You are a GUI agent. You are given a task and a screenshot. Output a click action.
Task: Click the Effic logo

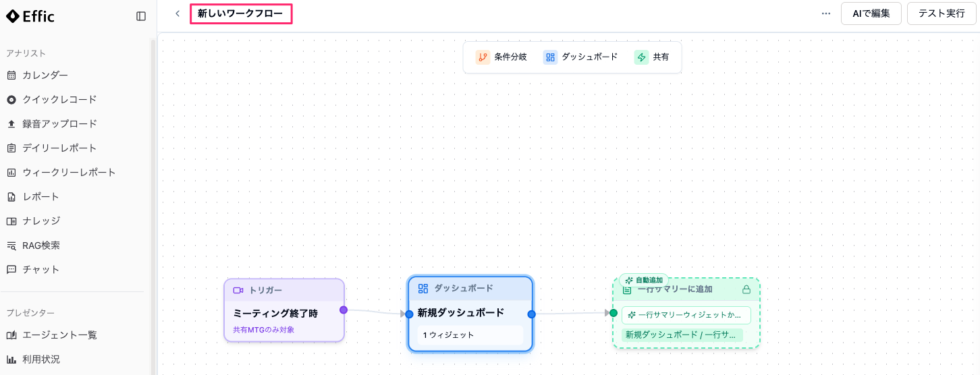30,16
